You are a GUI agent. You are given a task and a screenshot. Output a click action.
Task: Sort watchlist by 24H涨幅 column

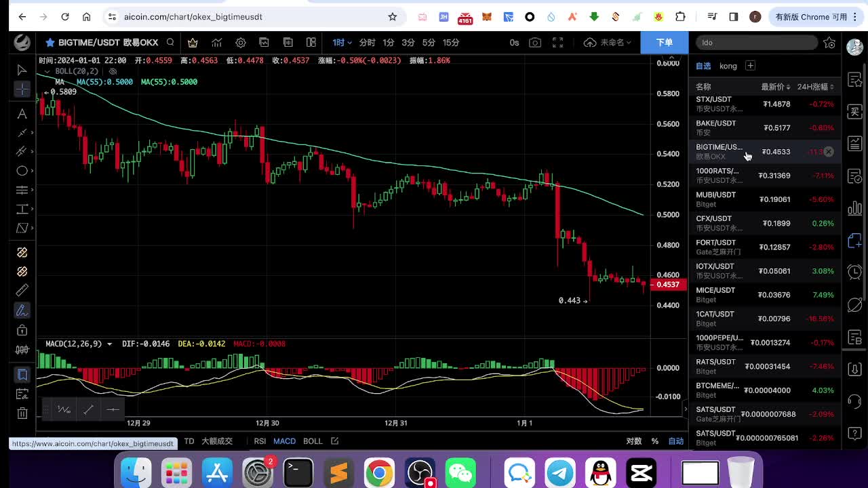pos(816,87)
